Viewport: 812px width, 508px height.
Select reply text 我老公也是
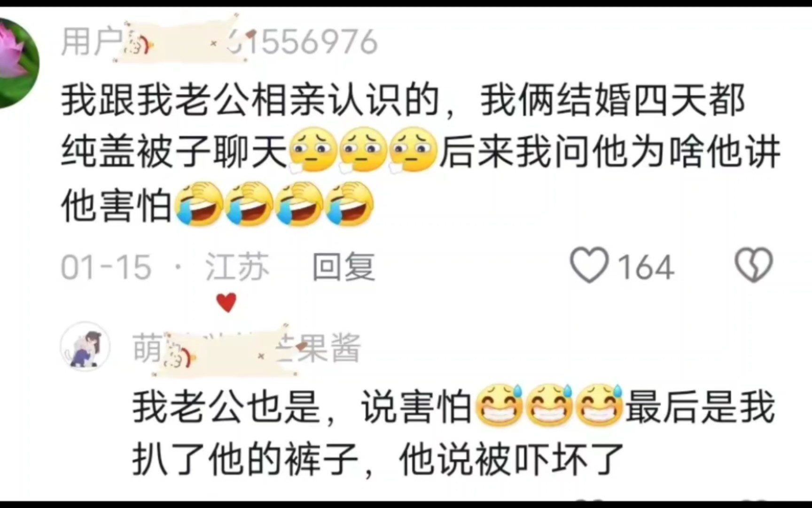pyautogui.click(x=227, y=406)
